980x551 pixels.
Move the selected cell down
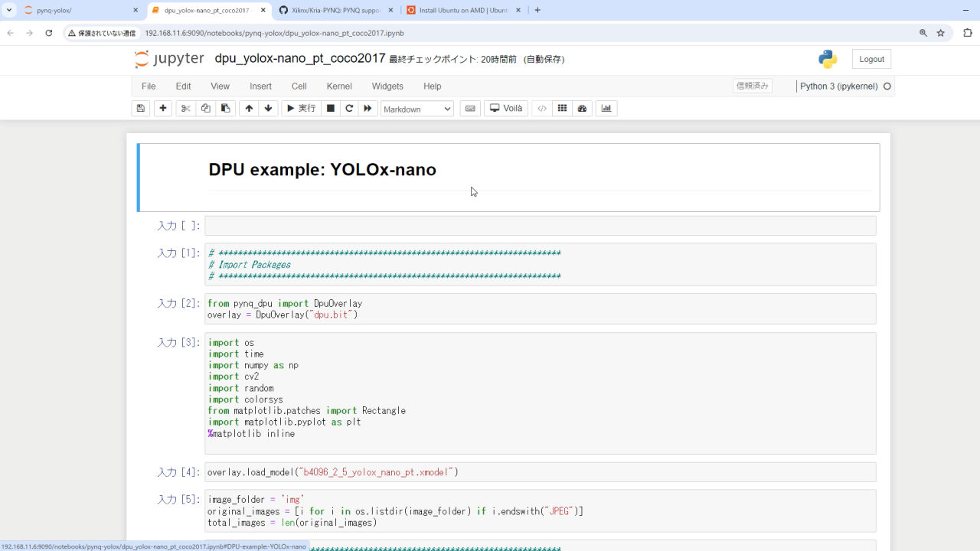tap(268, 108)
